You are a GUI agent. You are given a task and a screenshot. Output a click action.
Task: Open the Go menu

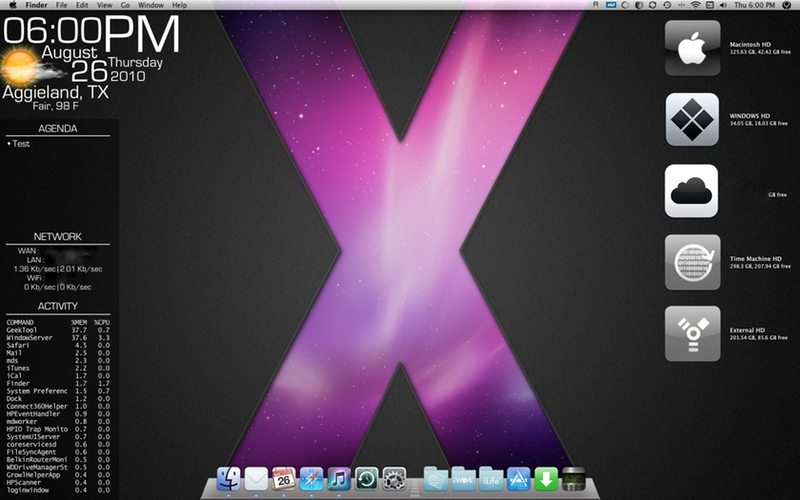coord(125,5)
